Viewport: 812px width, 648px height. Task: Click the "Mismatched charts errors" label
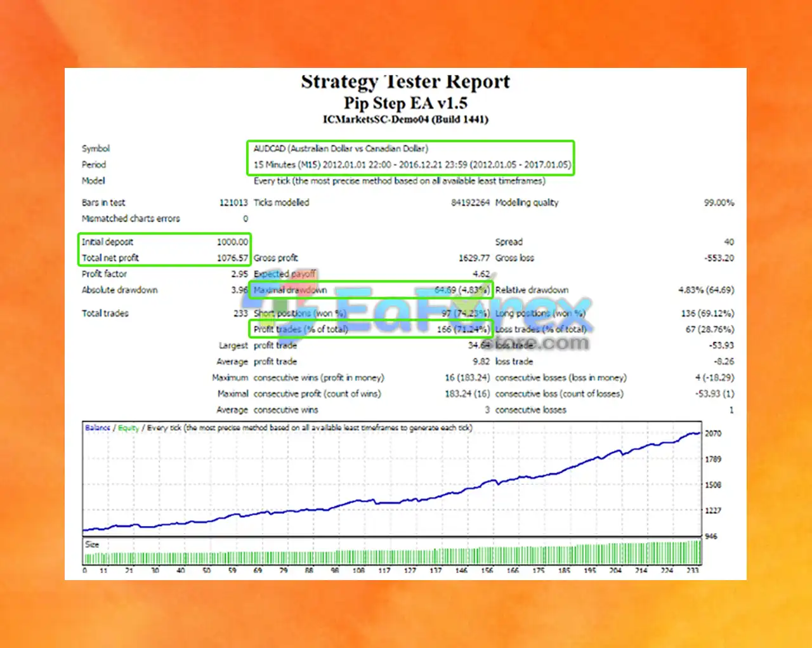[x=131, y=218]
